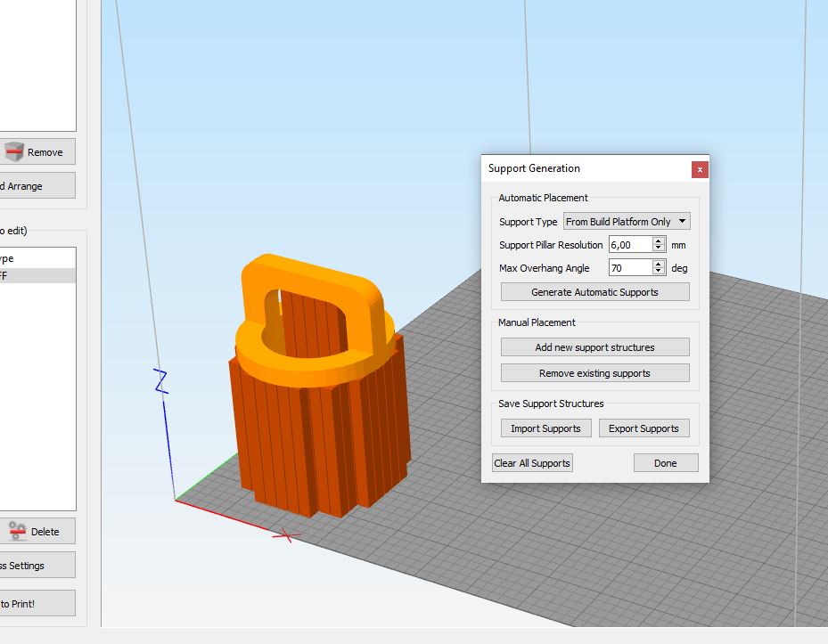Increase Max Overhang Angle with up arrow
Screen dimensions: 828x644
659,264
